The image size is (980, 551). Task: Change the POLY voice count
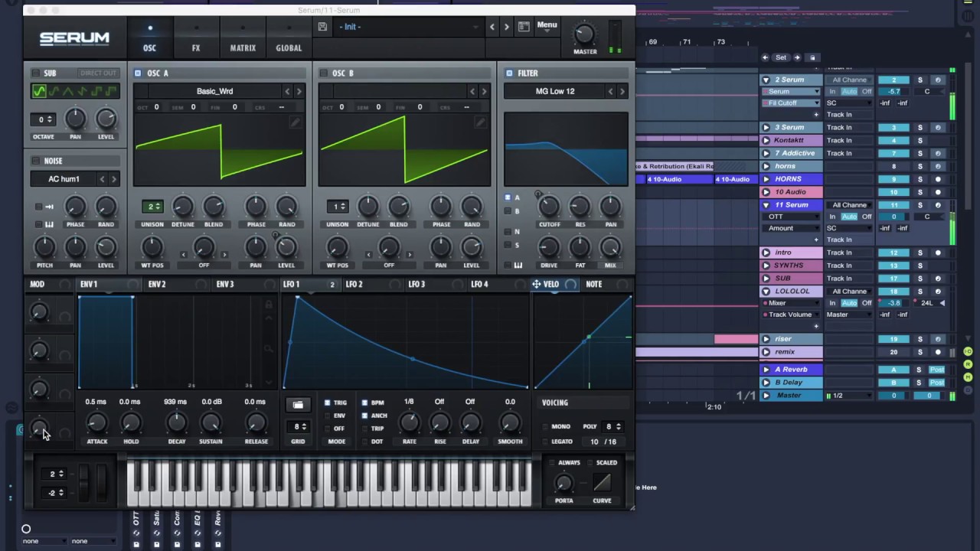pyautogui.click(x=612, y=427)
